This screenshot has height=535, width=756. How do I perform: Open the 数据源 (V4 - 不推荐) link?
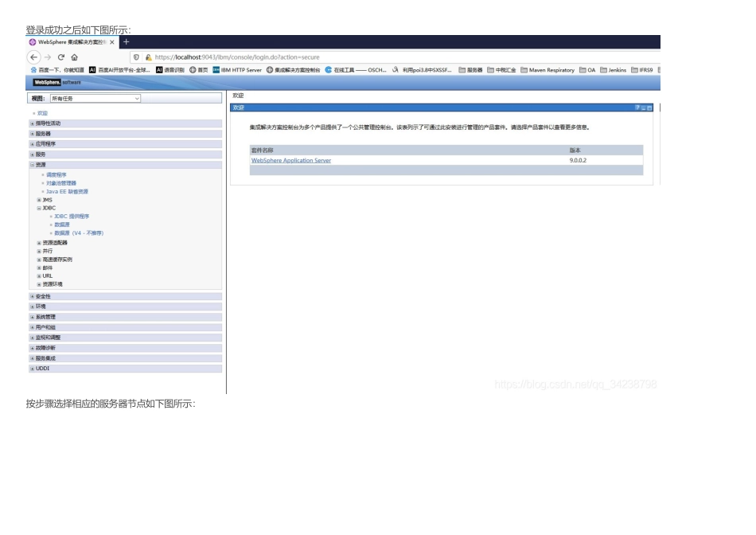[79, 233]
